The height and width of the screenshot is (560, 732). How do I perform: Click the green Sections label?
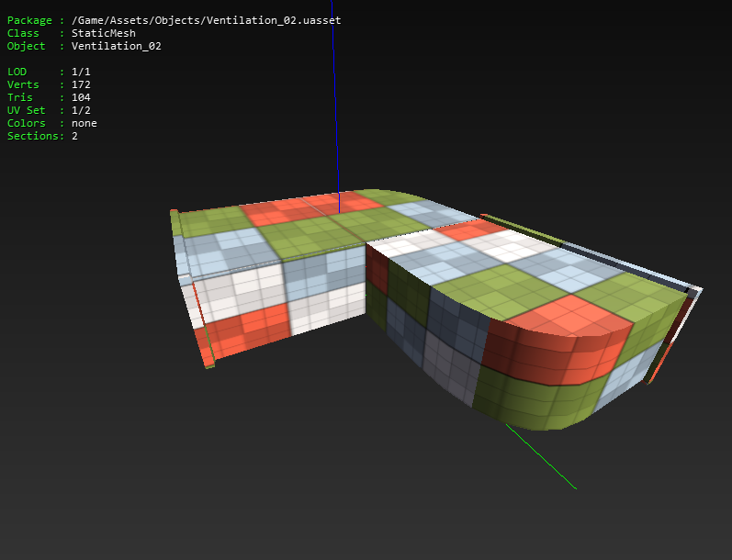pyautogui.click(x=34, y=136)
